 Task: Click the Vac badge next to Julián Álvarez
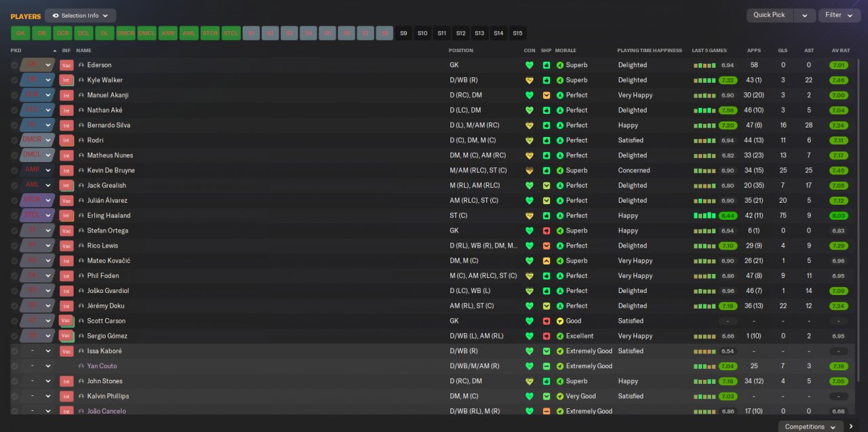point(66,201)
